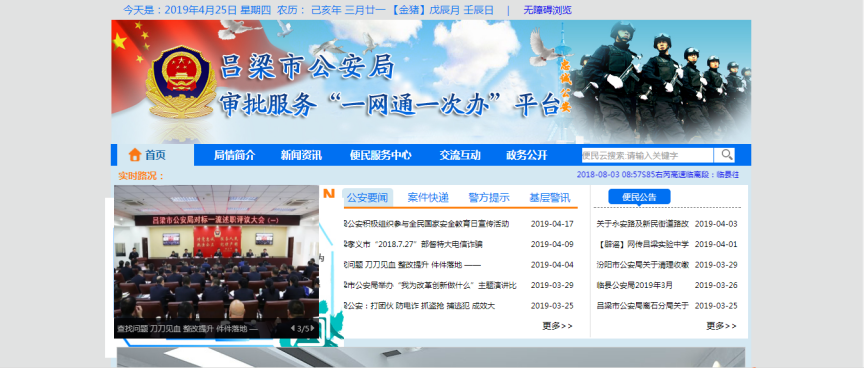Click the date 2019-04-09 in the news list
This screenshot has height=368, width=864.
click(x=552, y=245)
